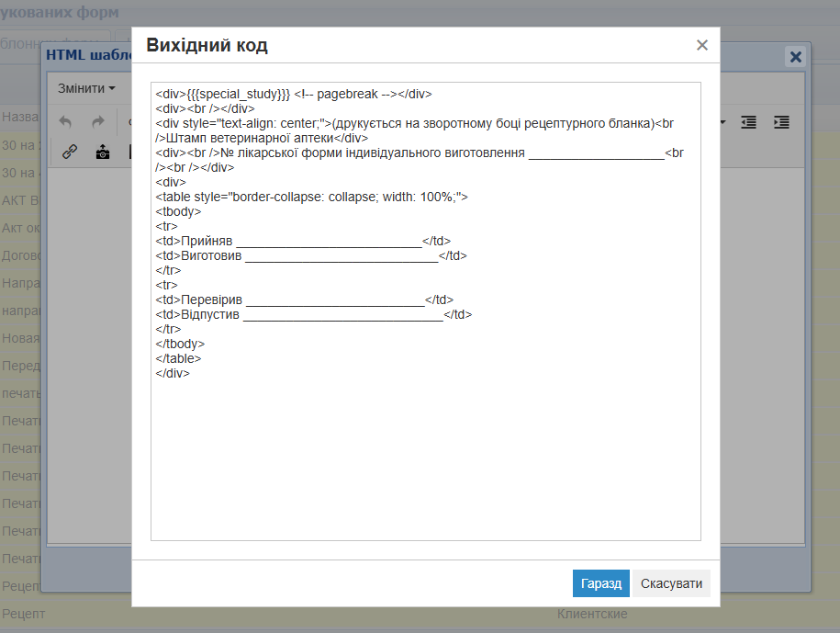Place cursor on the special_study code line
This screenshot has height=633, width=840.
tap(293, 94)
